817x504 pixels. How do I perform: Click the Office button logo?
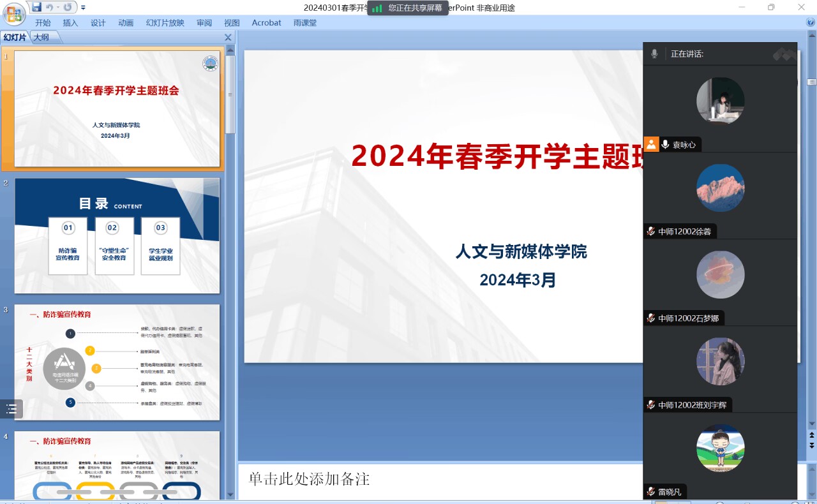click(14, 13)
